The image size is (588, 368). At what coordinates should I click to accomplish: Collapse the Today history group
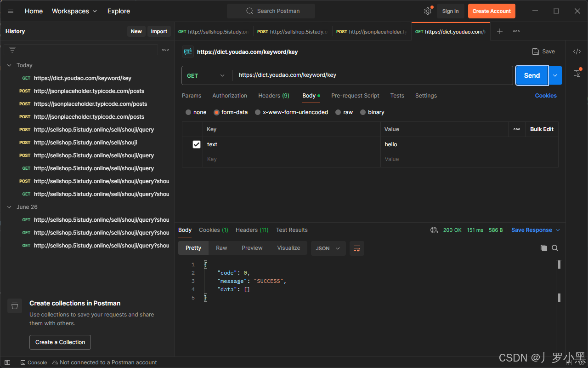pyautogui.click(x=9, y=65)
